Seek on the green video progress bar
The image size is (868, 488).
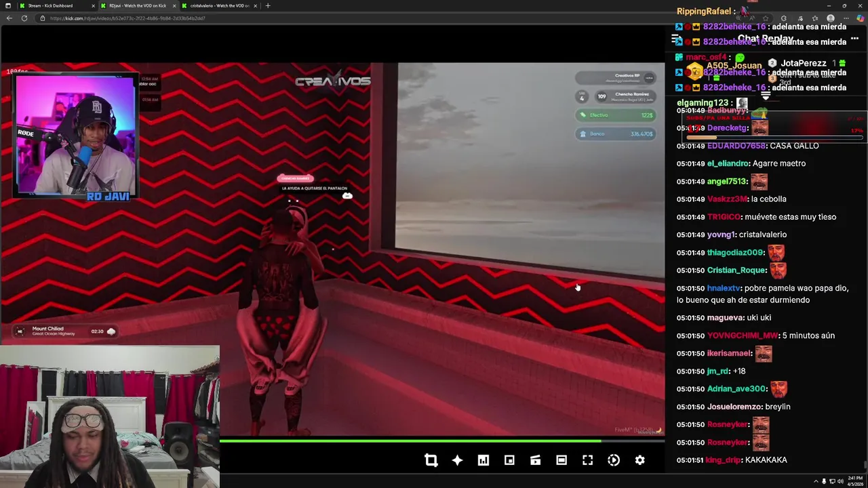coord(442,441)
